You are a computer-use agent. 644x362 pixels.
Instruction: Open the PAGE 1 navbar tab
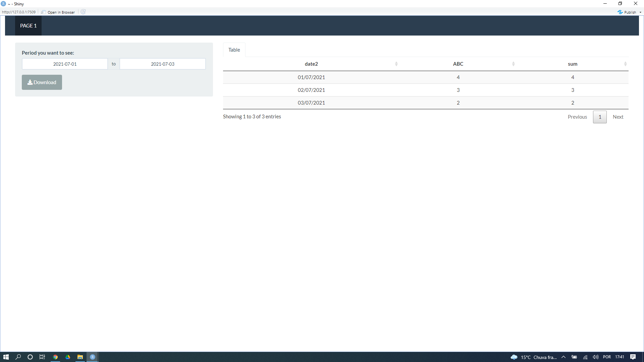click(x=28, y=26)
